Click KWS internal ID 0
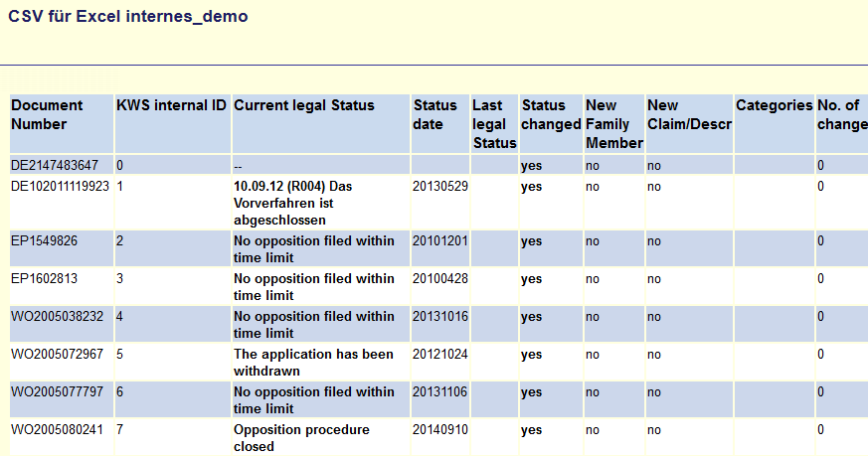The width and height of the screenshot is (868, 456). pyautogui.click(x=119, y=165)
